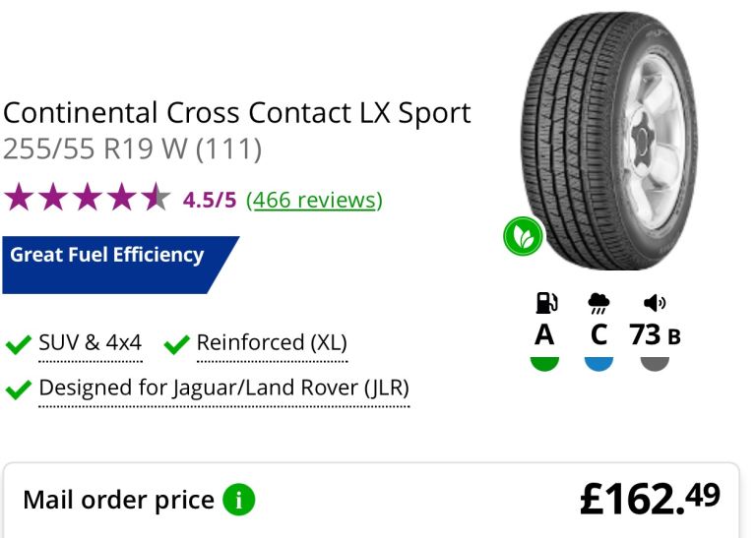Click the noise level speaker icon
The height and width of the screenshot is (538, 756).
coord(655,303)
